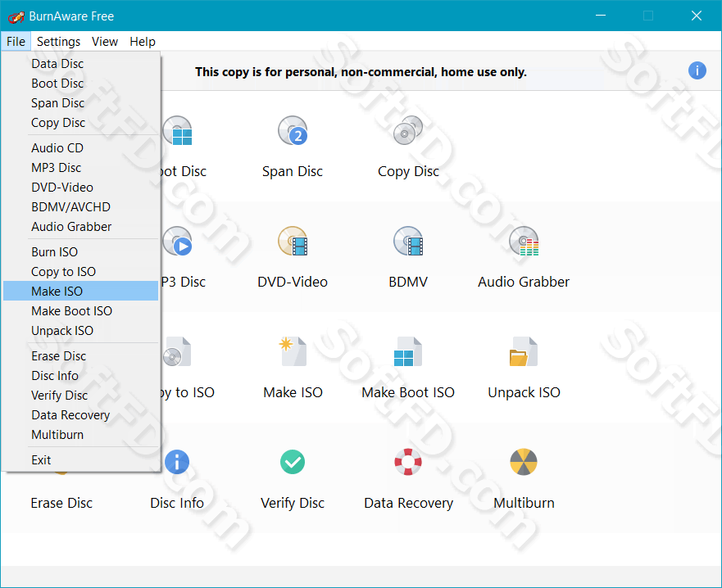Open the Make Boot ISO grid icon

(408, 351)
